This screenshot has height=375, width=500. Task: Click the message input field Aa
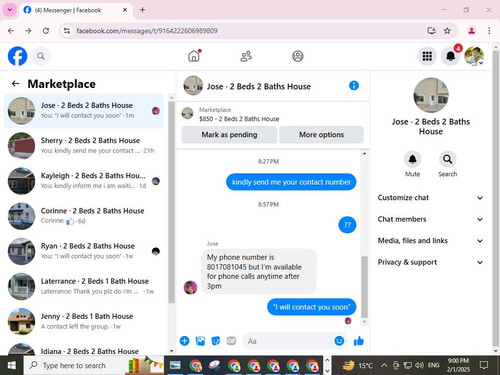288,341
